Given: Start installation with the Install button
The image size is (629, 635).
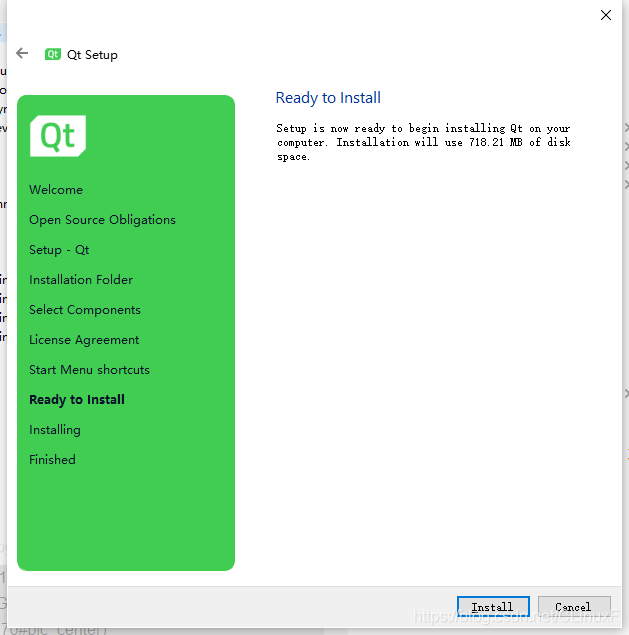Looking at the screenshot, I should [x=493, y=606].
